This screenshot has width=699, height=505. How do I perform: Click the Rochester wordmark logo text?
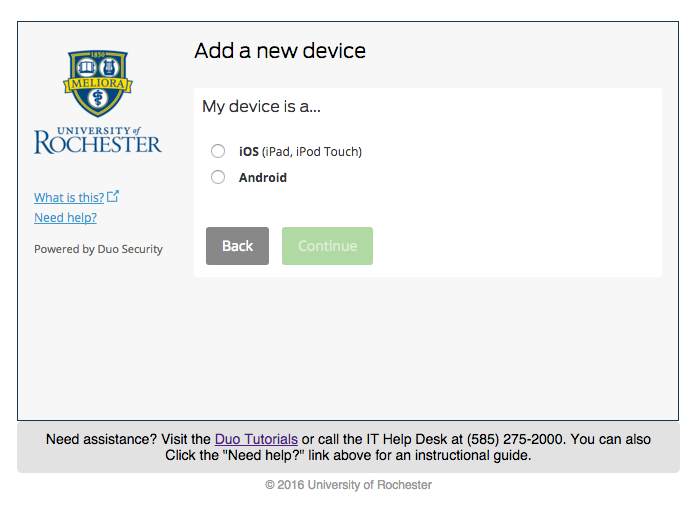tap(98, 140)
